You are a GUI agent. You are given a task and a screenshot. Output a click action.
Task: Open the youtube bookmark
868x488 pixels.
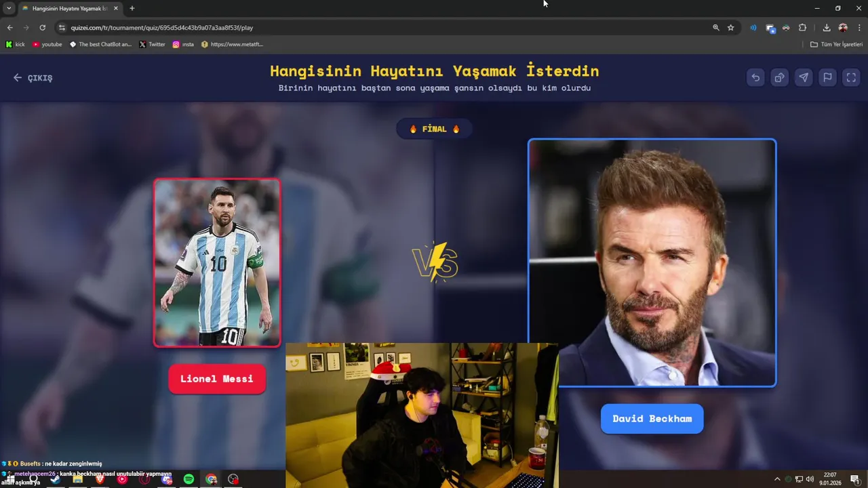(x=47, y=44)
